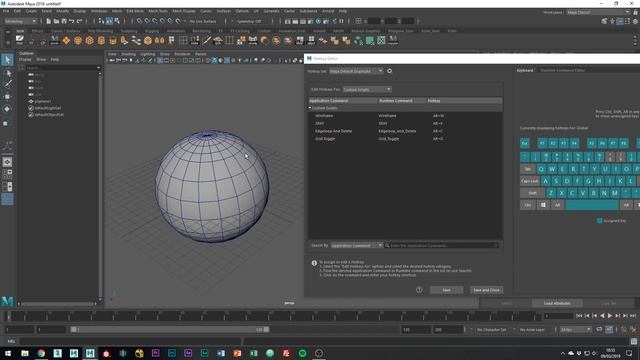Open File Explorer from the taskbar

point(25,353)
